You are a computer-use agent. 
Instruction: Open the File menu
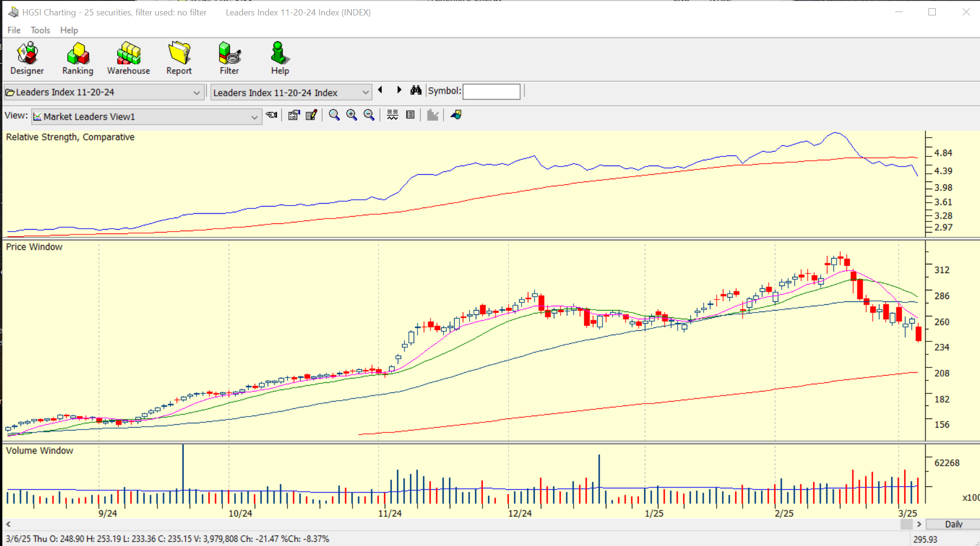(x=14, y=30)
